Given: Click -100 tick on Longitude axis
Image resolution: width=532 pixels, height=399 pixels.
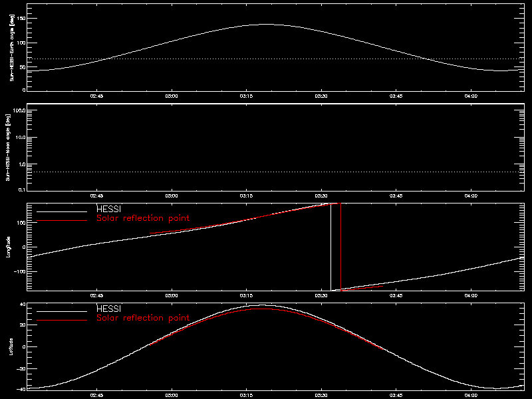Looking at the screenshot, I should (20, 272).
